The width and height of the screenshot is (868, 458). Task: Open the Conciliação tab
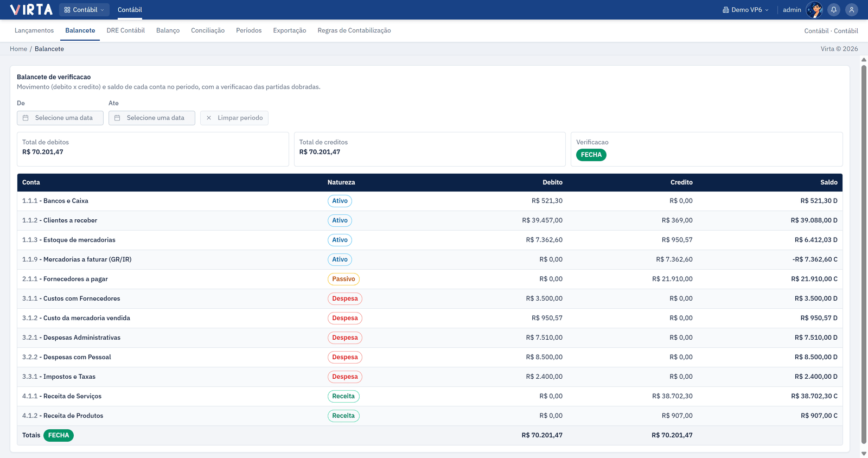tap(208, 30)
